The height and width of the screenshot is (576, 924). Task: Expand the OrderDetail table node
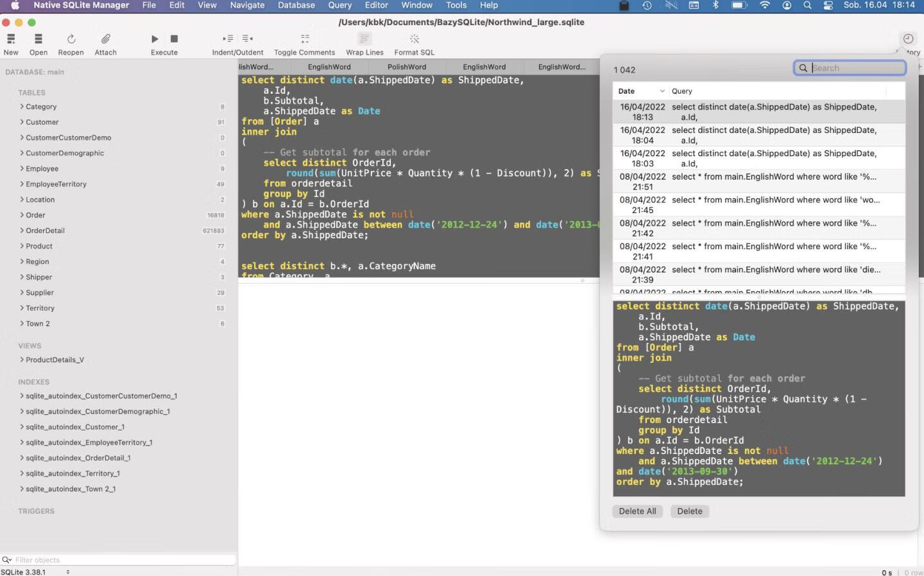(x=22, y=231)
